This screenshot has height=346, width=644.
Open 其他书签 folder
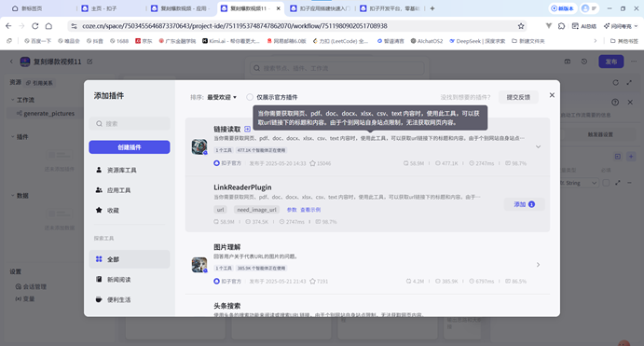pyautogui.click(x=624, y=41)
